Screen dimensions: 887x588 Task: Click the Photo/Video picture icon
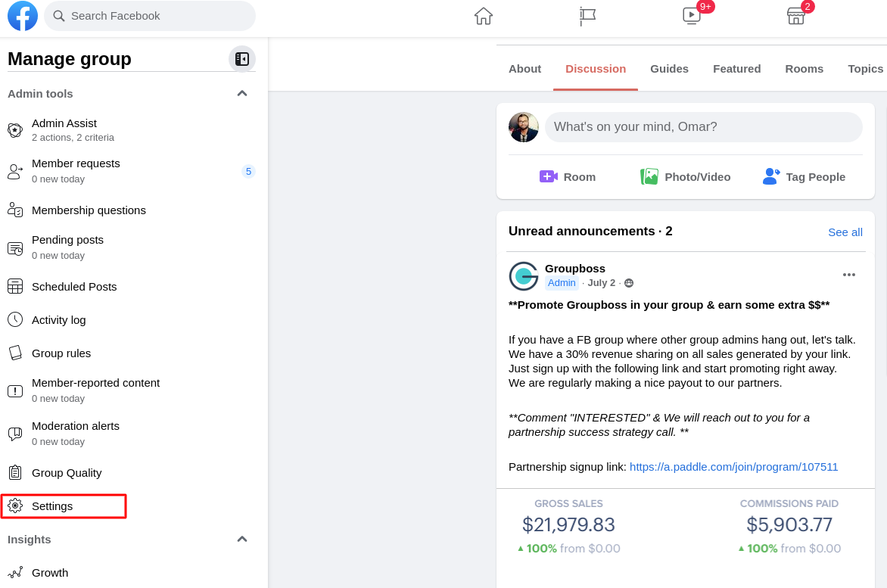click(x=649, y=177)
